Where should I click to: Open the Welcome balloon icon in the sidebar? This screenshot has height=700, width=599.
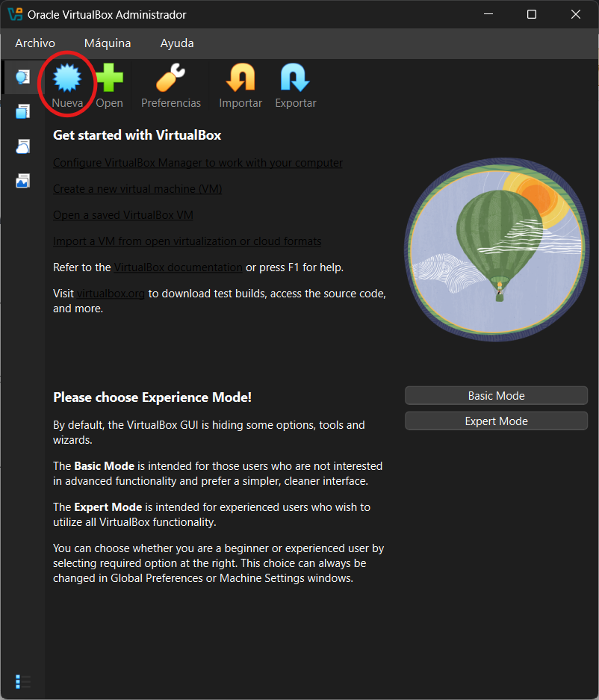coord(22,77)
